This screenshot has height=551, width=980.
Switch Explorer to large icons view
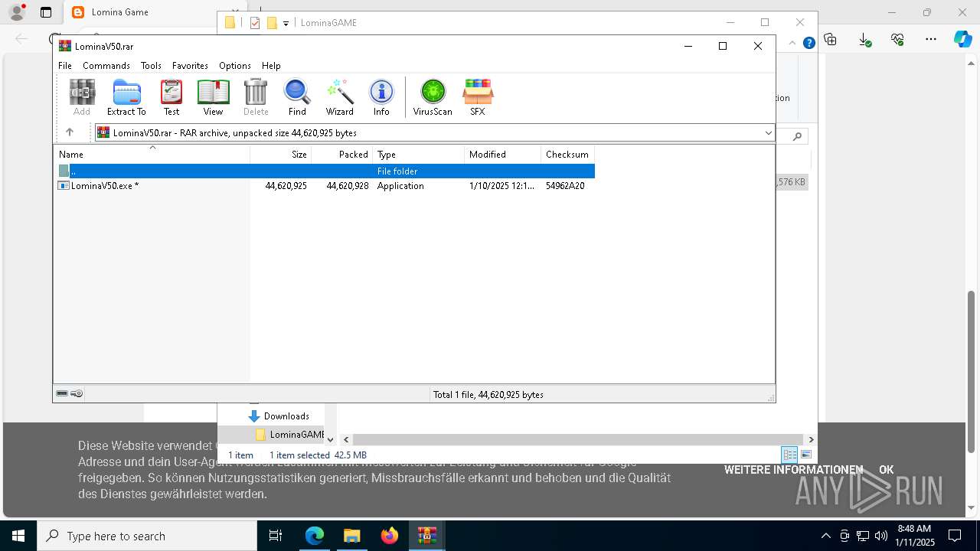tap(806, 455)
